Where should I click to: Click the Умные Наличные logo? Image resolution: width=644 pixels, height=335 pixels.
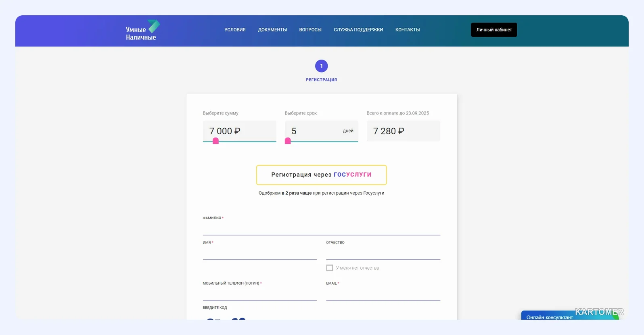143,30
